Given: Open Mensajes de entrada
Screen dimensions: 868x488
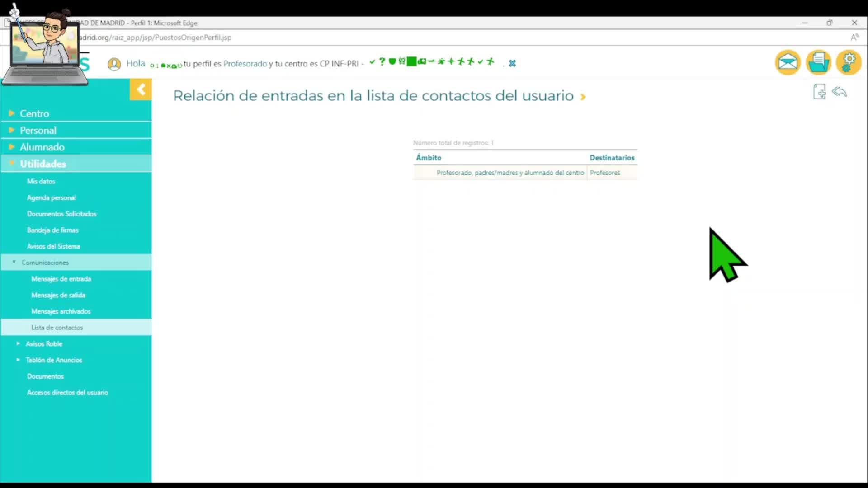Looking at the screenshot, I should (x=61, y=279).
